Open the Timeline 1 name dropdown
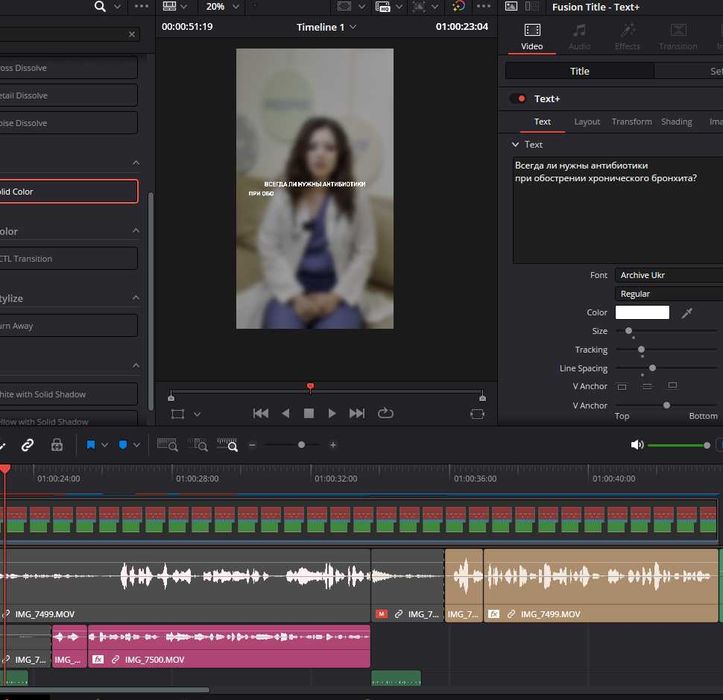Screen dimensions: 723x700 [x=326, y=27]
